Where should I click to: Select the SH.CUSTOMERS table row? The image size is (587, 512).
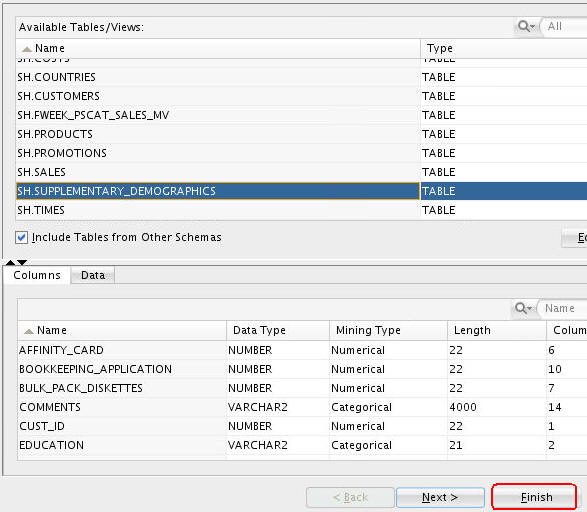point(301,96)
